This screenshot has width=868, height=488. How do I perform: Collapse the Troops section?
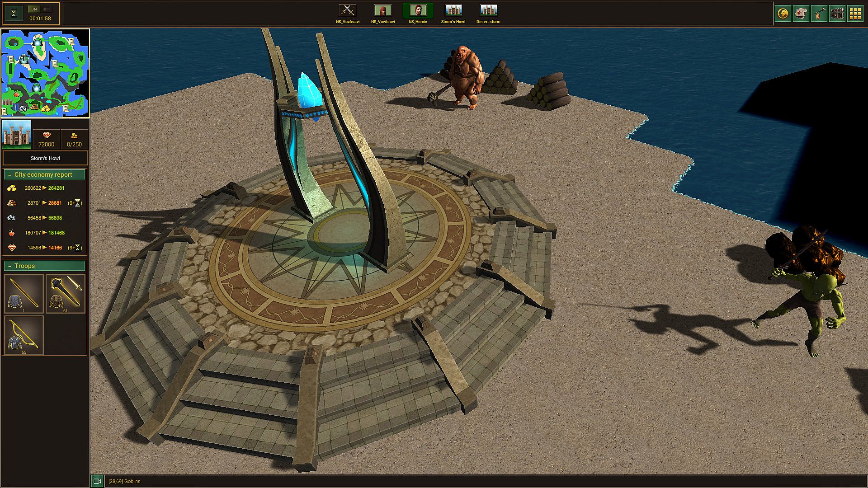point(9,266)
